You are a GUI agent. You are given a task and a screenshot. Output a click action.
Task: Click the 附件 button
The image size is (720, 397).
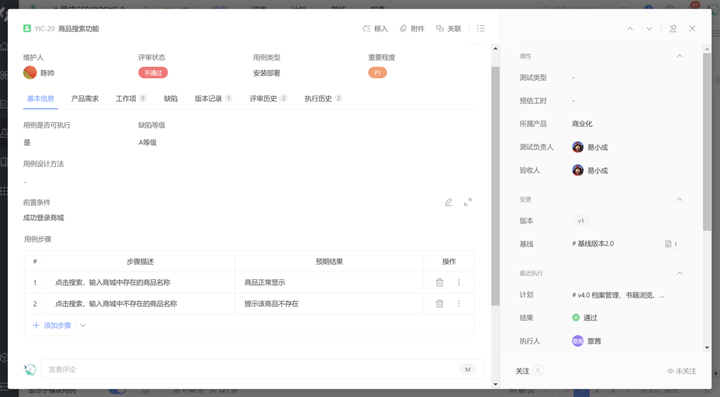[x=412, y=28]
